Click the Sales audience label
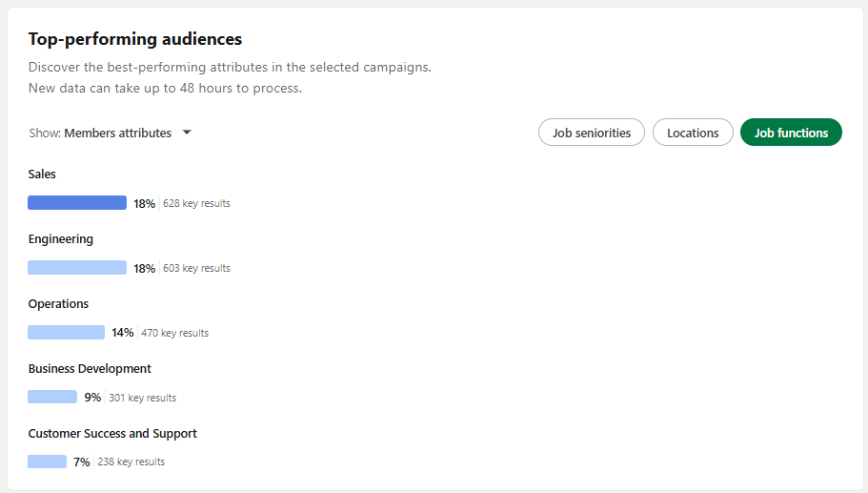Viewport: 868px width, 493px height. click(42, 174)
